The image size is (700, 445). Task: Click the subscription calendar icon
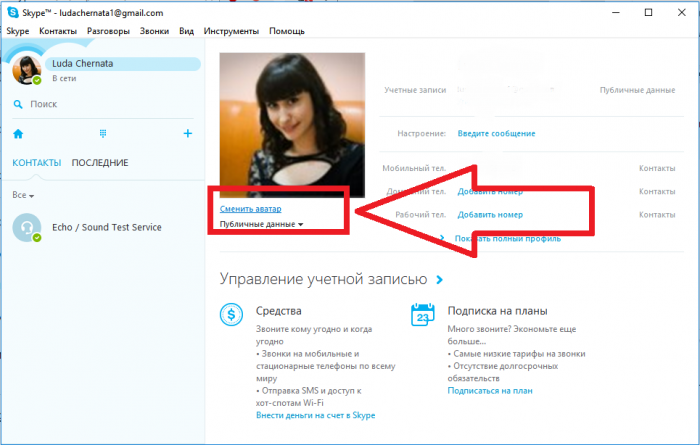point(423,315)
